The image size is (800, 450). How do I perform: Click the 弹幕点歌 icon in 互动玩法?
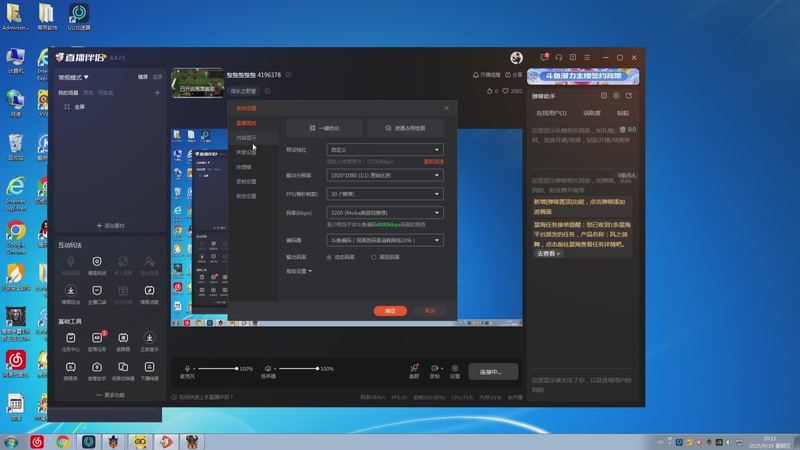pyautogui.click(x=149, y=290)
